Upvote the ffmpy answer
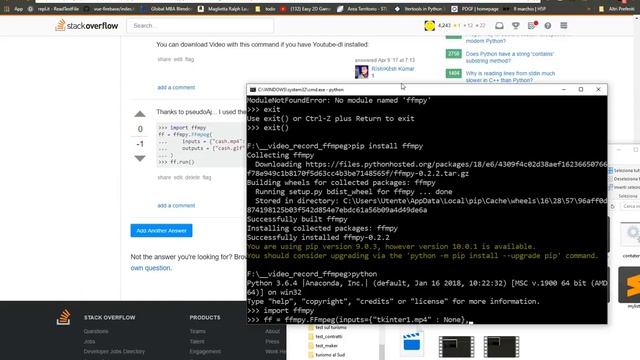 [140, 114]
